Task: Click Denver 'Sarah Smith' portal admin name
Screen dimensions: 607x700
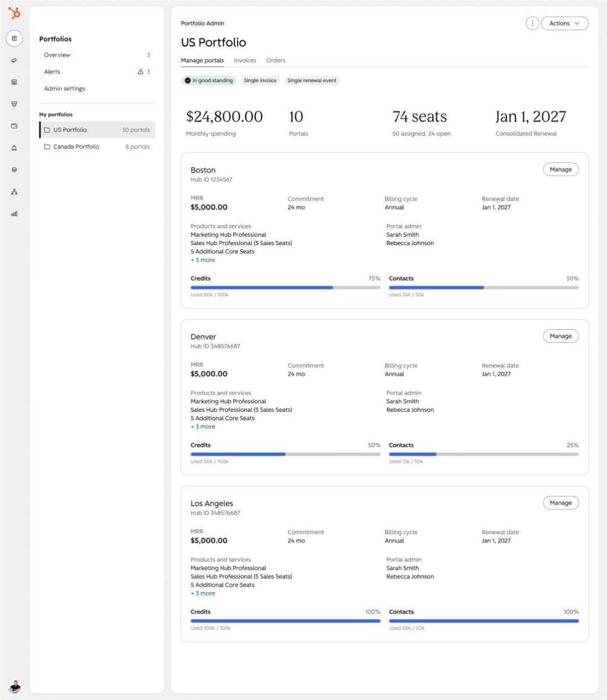Action: [x=402, y=402]
